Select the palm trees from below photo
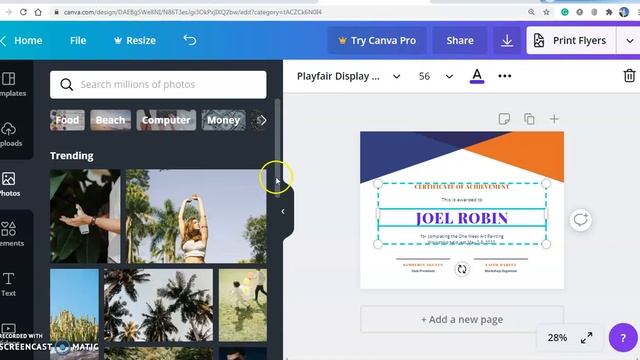Screen dimensions: 640x360 pyautogui.click(x=158, y=305)
